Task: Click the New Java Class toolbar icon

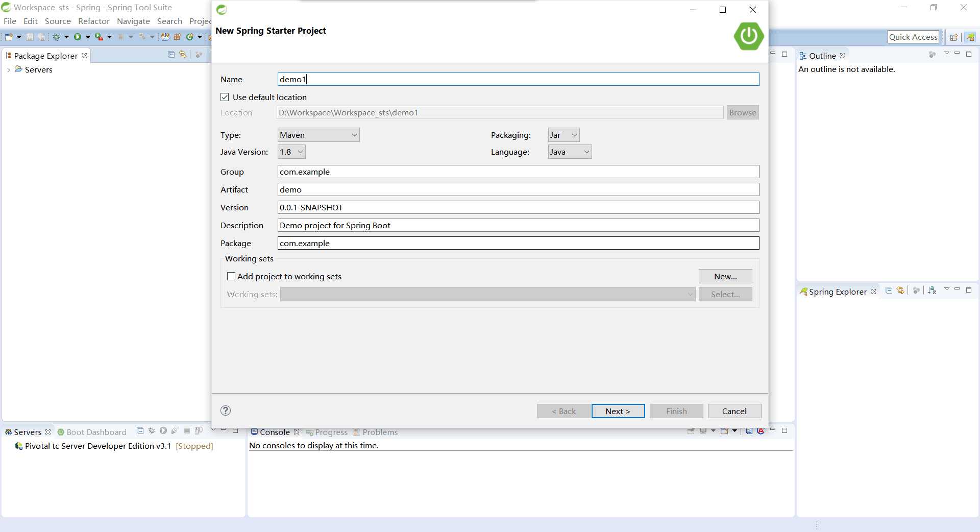Action: point(190,37)
